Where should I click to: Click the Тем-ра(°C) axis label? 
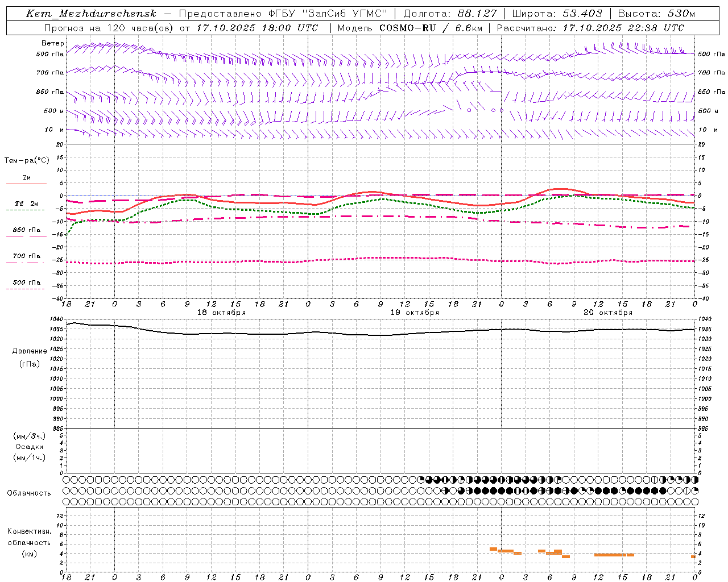[27, 161]
